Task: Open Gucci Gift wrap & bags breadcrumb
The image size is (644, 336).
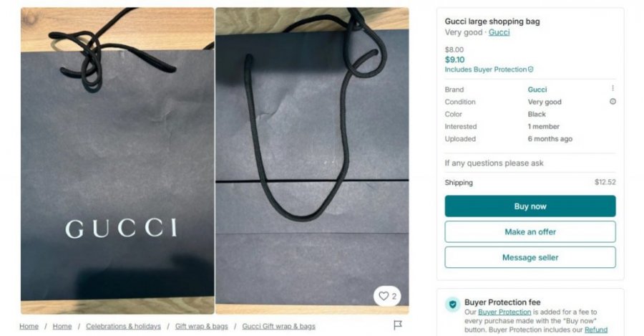Action: point(278,326)
